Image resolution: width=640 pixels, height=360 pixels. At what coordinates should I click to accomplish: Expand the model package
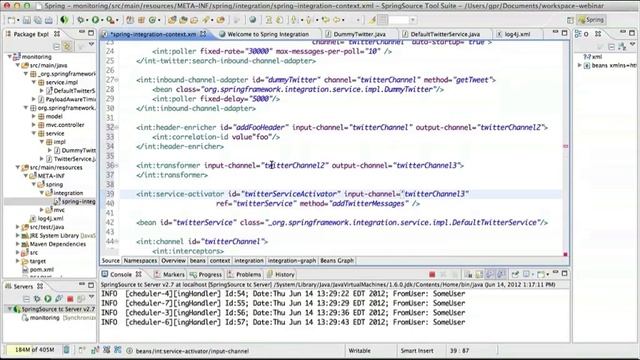click(34, 116)
